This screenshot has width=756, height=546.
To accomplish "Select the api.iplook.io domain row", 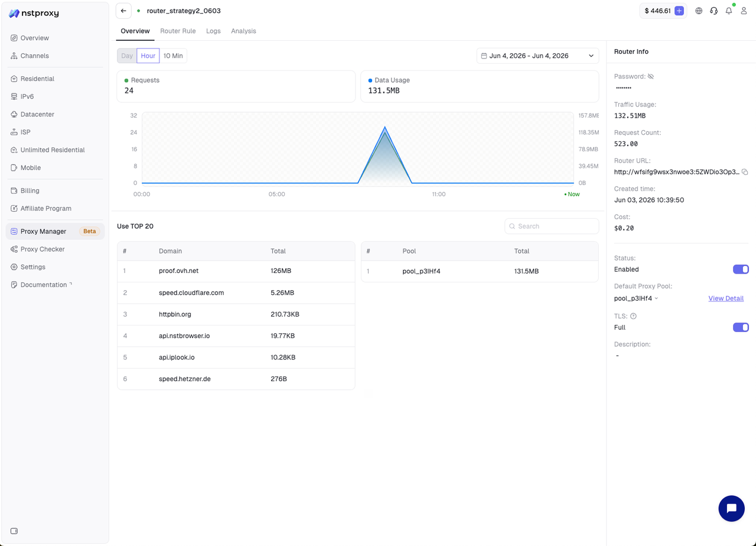I will 236,357.
